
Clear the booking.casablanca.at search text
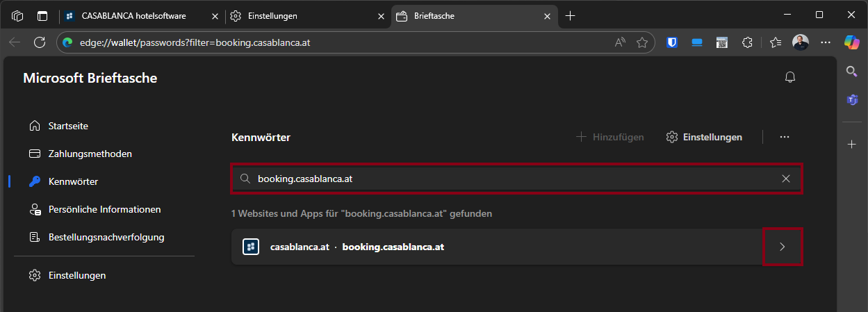pyautogui.click(x=786, y=179)
